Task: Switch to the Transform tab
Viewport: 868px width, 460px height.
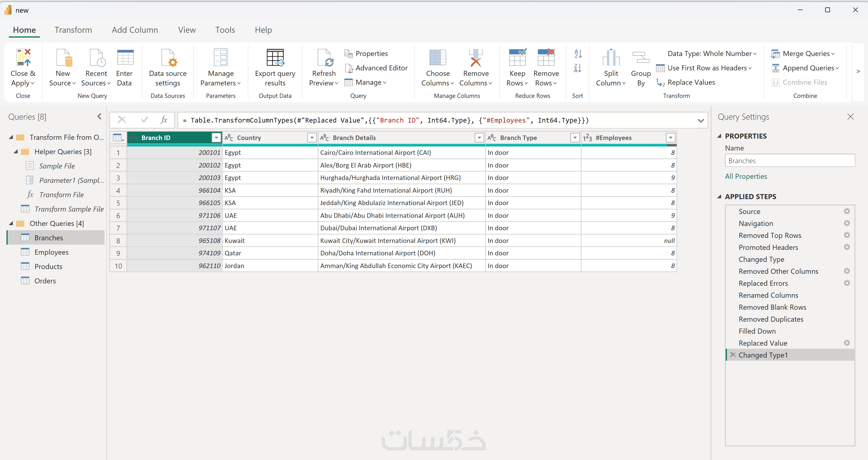Action: 73,30
